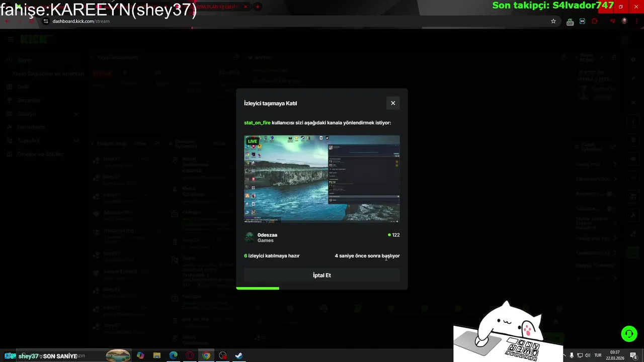Open a new browser tab
This screenshot has width=644, height=362.
[x=258, y=7]
